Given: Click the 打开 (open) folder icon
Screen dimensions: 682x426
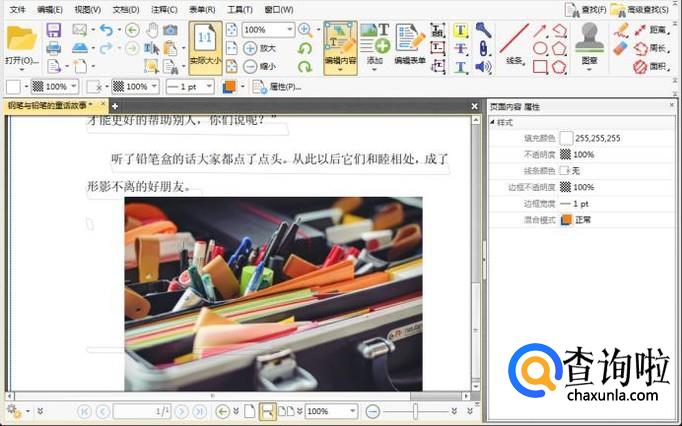Looking at the screenshot, I should 21,41.
